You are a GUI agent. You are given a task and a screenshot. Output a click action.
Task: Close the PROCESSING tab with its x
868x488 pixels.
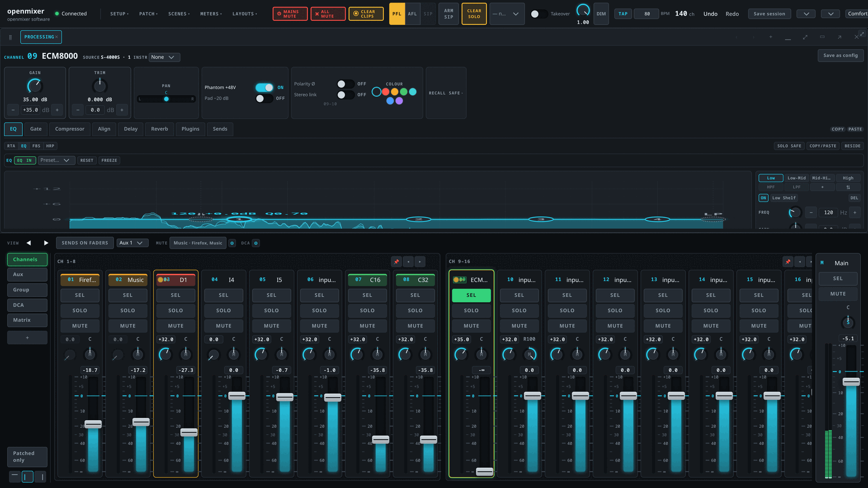click(x=57, y=37)
